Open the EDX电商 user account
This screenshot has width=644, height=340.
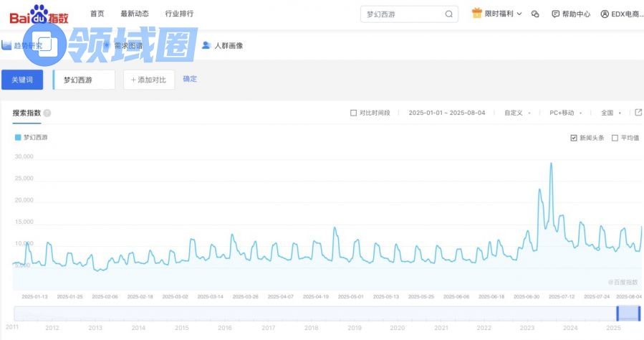[x=622, y=14]
